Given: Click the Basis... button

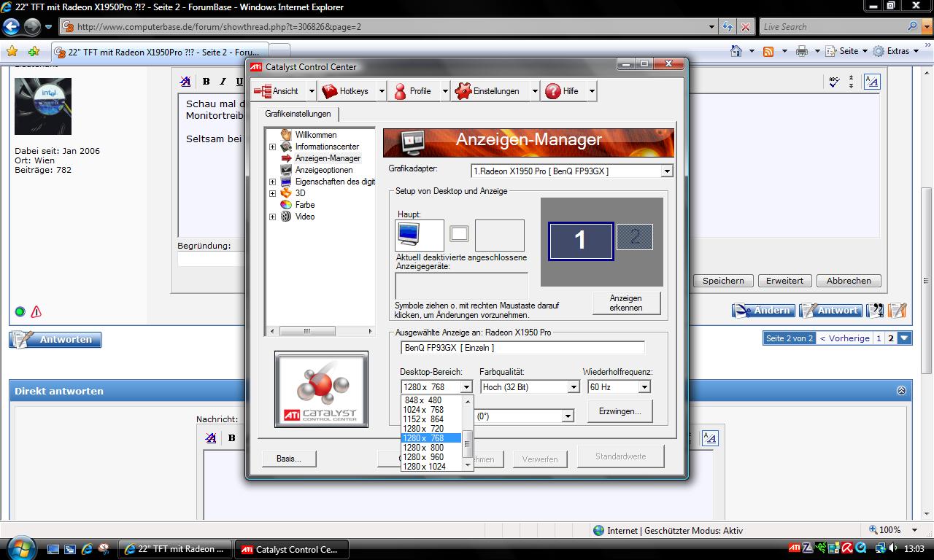Looking at the screenshot, I should tap(289, 459).
